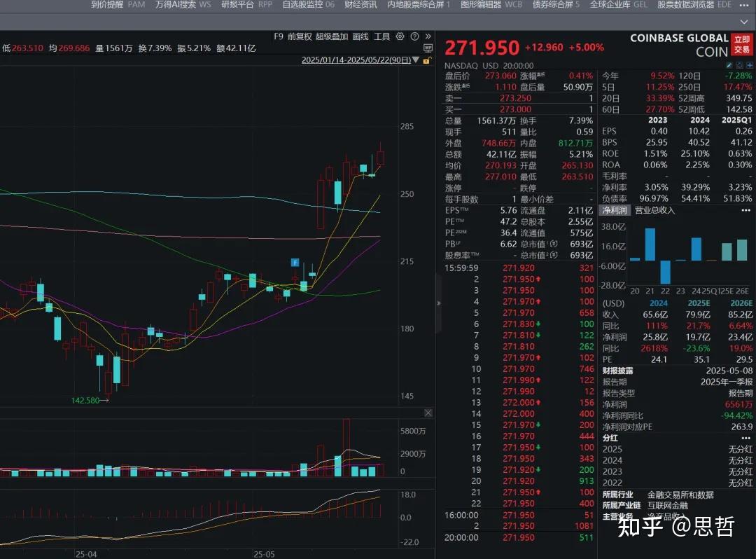Click the F announcement flag on the candlestick chart
This screenshot has height=559, width=756.
295,261
